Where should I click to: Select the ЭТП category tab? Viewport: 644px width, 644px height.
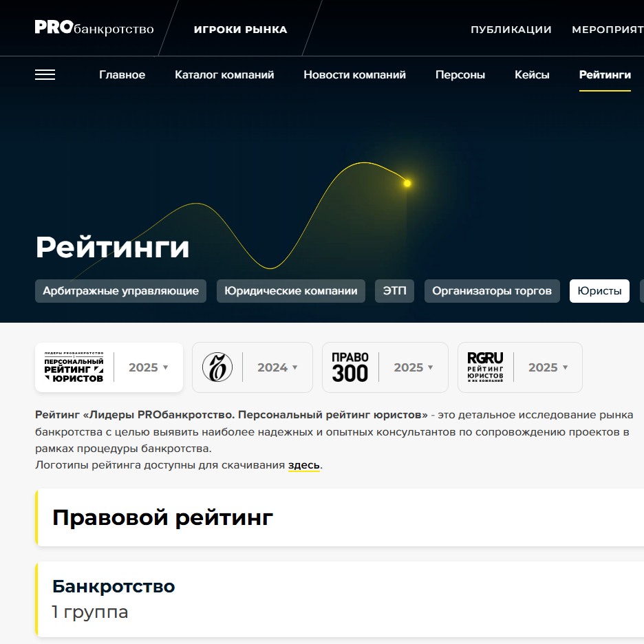(394, 291)
